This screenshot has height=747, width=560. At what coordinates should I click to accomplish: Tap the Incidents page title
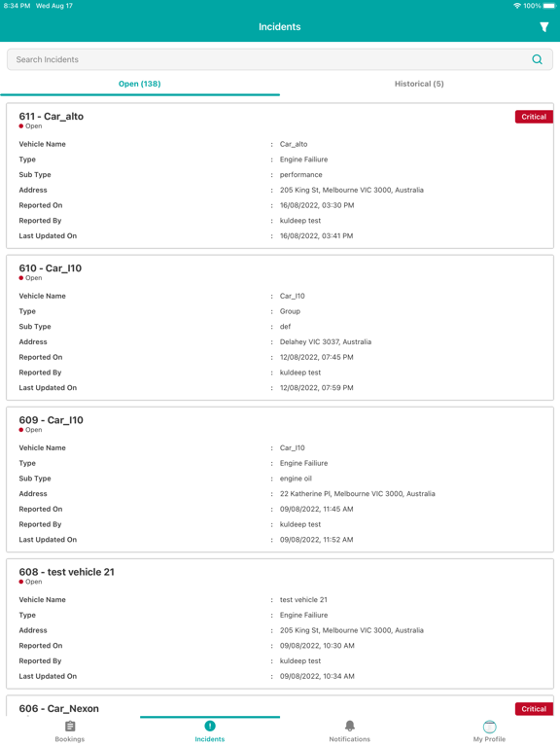click(280, 27)
